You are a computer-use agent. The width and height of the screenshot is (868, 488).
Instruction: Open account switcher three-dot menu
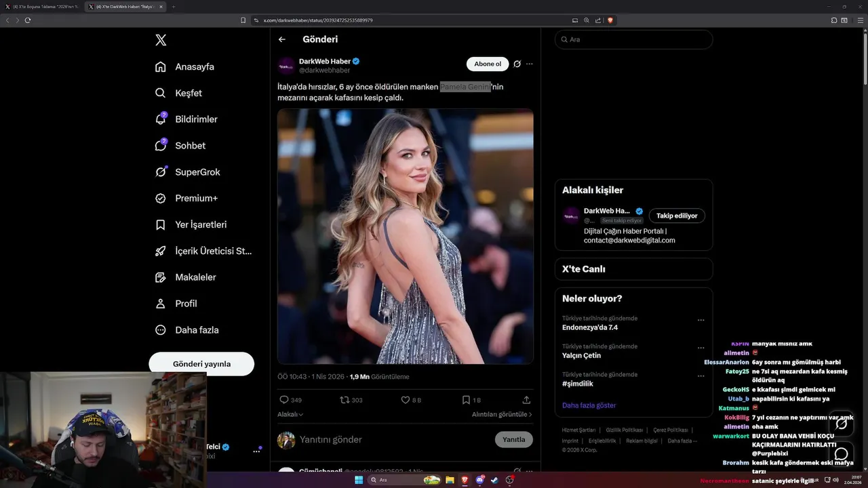pyautogui.click(x=257, y=451)
